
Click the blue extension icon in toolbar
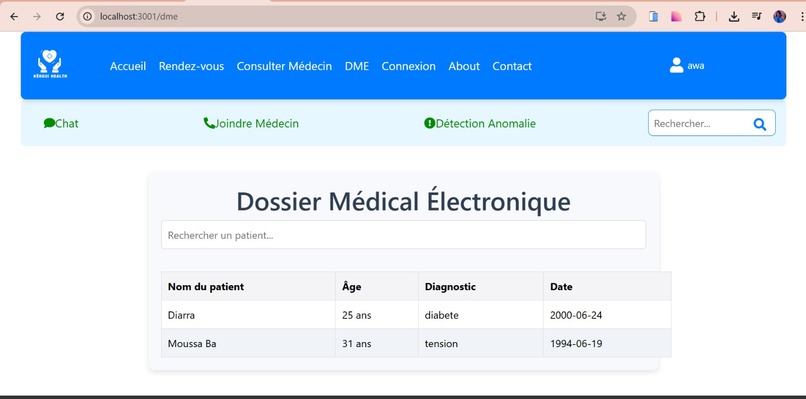pos(653,16)
